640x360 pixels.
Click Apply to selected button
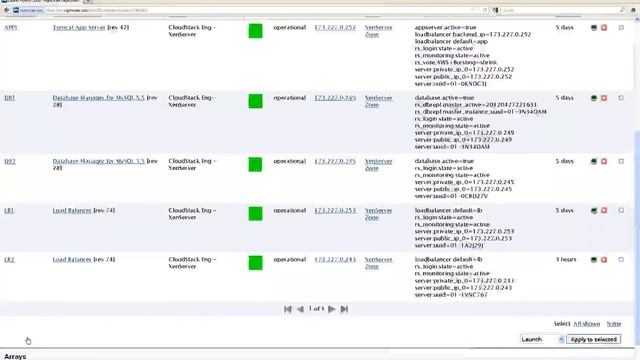[593, 339]
